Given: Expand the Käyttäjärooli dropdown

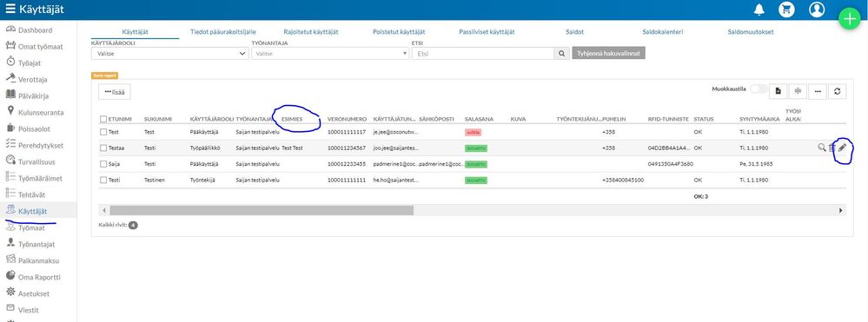Looking at the screenshot, I should 170,54.
